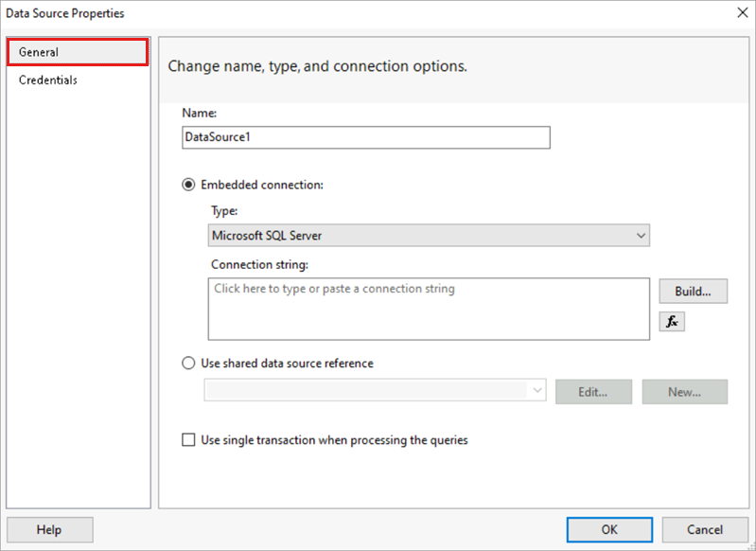Go to the Credentials page
The height and width of the screenshot is (551, 756).
48,80
